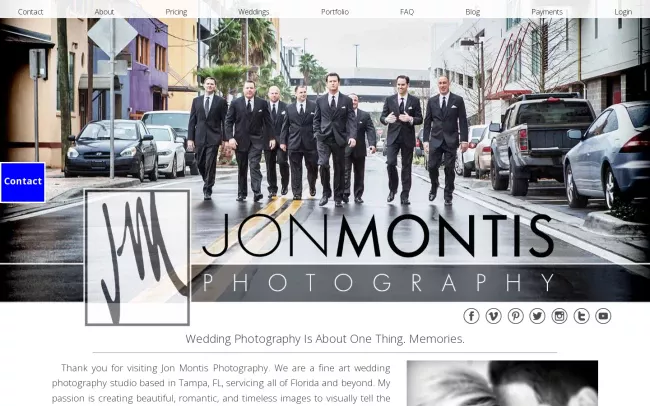
Task: Open the Pricing menu item
Action: pos(176,12)
